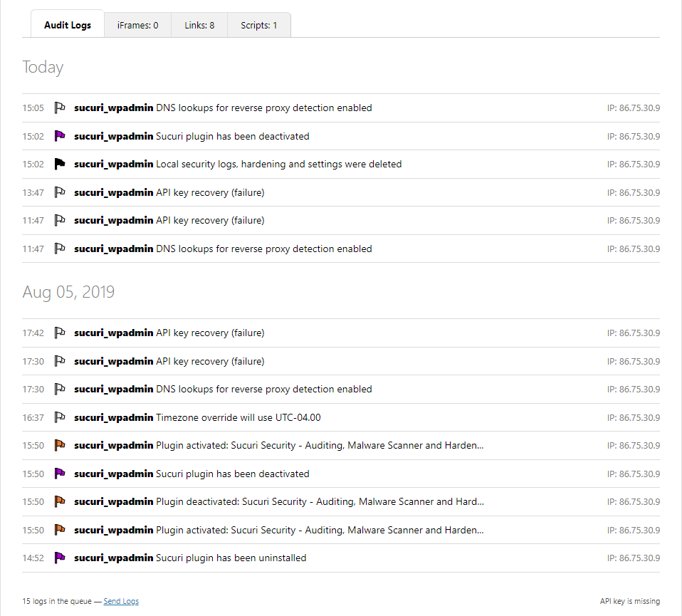Screen dimensions: 682x616
Task: Switch to the Audit Logs tab
Action: point(68,25)
